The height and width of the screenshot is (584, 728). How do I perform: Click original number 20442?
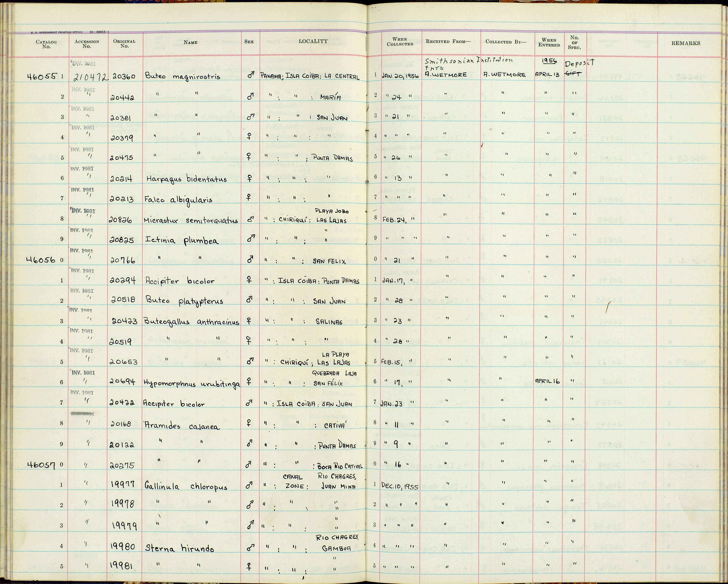tap(122, 98)
